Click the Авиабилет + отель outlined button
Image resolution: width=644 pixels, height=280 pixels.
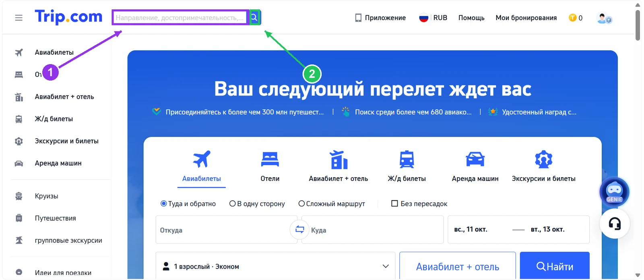[x=458, y=266]
